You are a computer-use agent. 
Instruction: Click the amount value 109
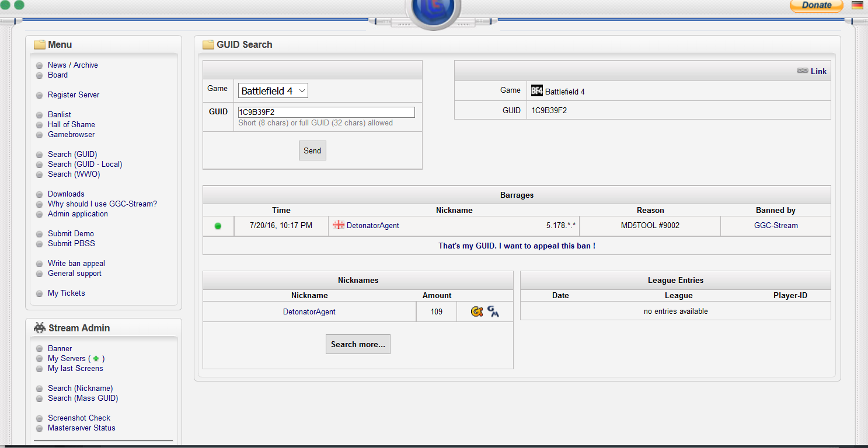click(437, 311)
